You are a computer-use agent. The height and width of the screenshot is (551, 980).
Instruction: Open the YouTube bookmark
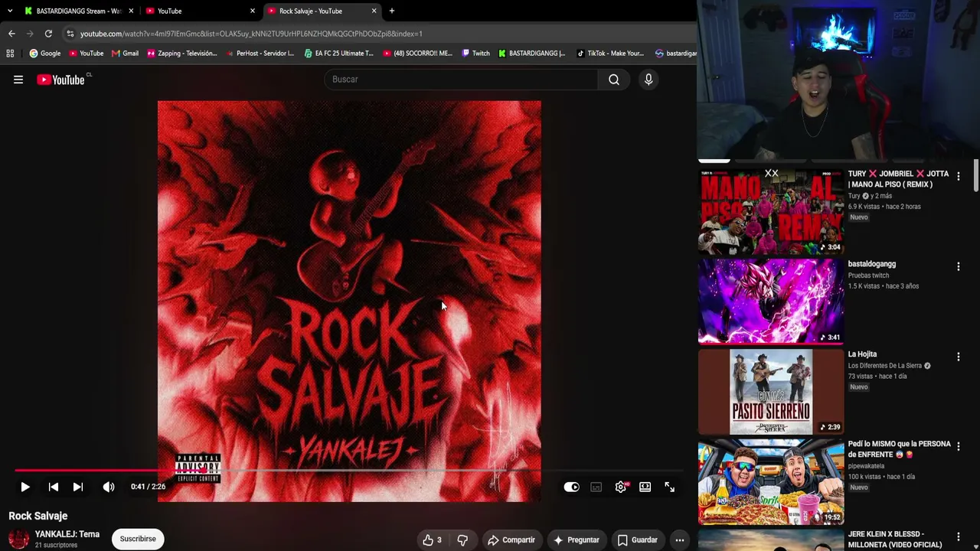[86, 54]
